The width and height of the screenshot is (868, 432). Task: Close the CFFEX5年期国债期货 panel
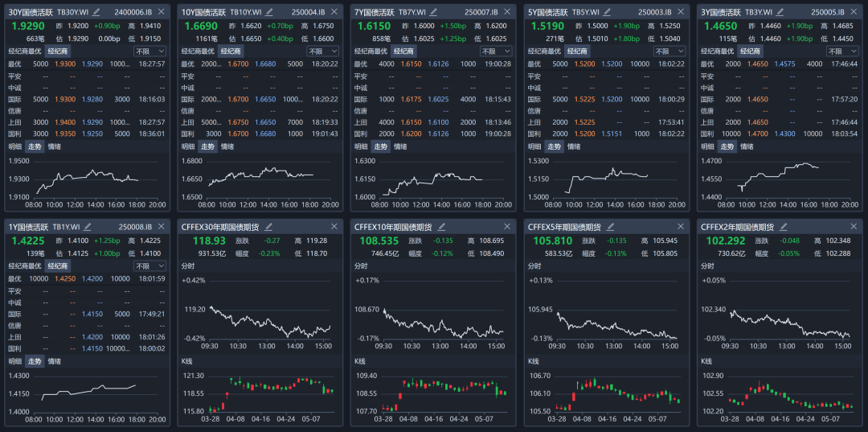680,227
